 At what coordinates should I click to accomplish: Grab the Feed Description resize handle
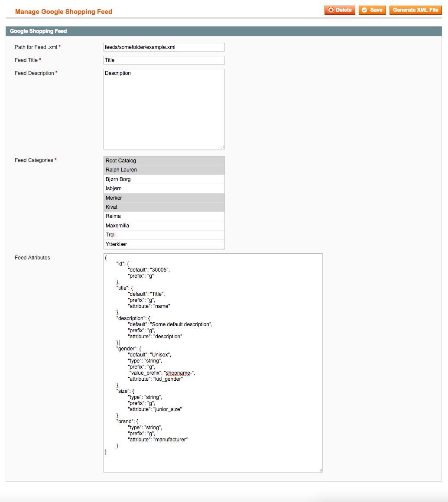click(222, 147)
